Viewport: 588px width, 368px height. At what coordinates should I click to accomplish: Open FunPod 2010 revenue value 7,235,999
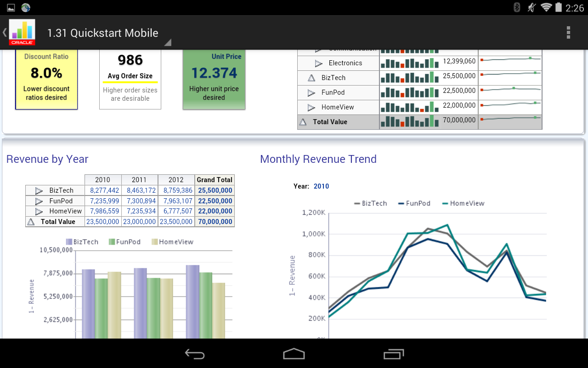104,201
